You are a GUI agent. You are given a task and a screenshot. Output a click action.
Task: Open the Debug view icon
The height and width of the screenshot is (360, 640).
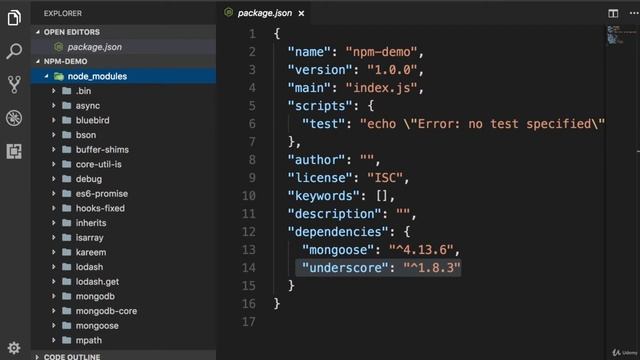pos(14,118)
